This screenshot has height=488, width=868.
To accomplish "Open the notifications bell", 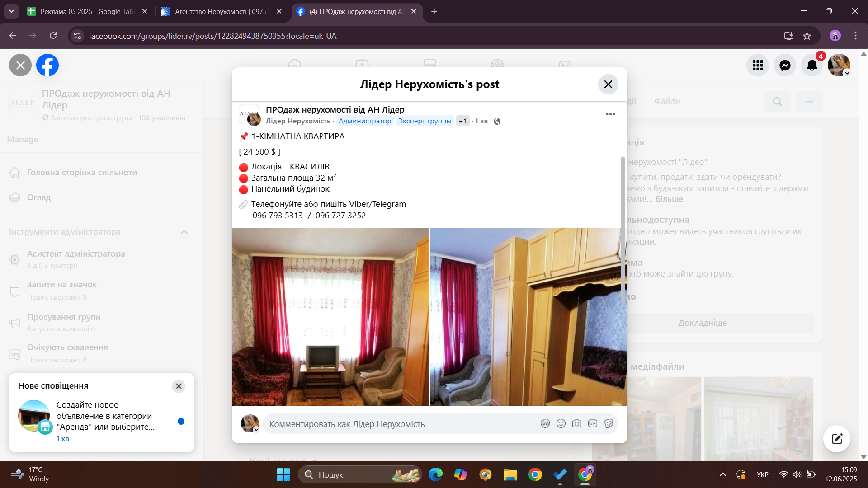I will [812, 66].
